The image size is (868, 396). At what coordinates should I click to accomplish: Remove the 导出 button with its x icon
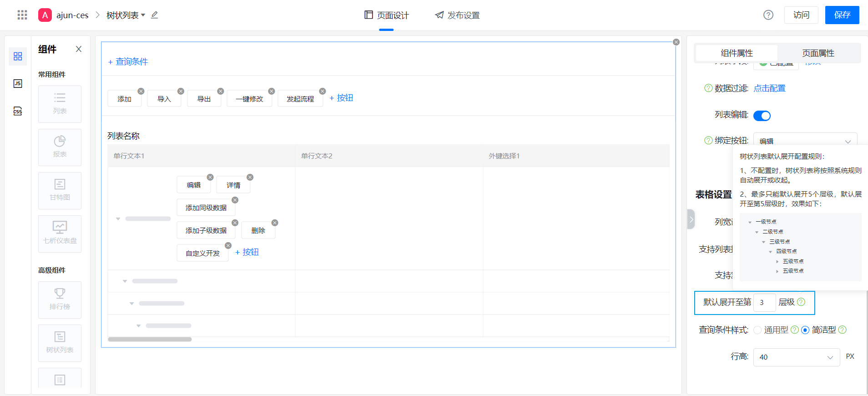pyautogui.click(x=221, y=91)
